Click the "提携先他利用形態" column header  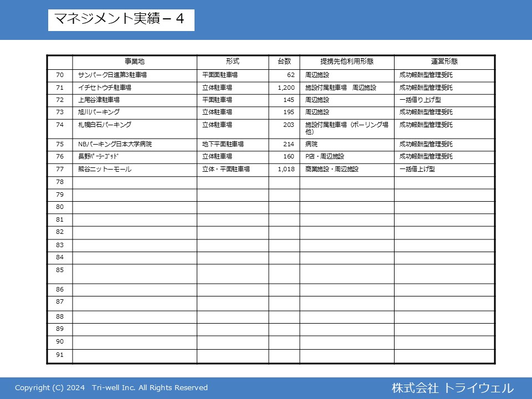(347, 62)
